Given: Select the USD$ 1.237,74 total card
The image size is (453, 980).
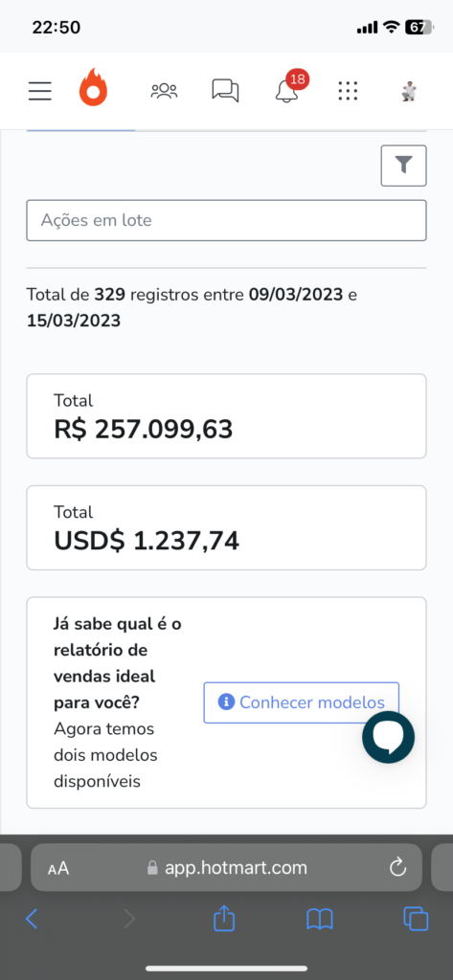Looking at the screenshot, I should pos(226,528).
